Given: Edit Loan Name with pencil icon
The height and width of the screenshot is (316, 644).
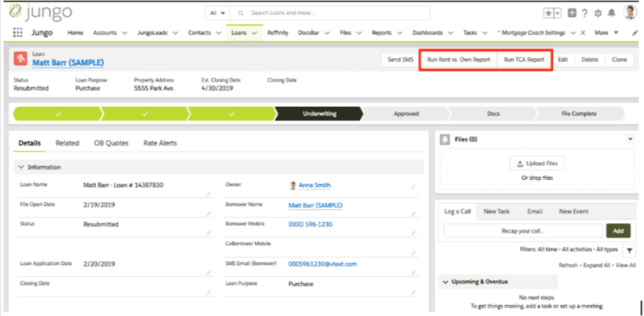Looking at the screenshot, I should pyautogui.click(x=208, y=193).
